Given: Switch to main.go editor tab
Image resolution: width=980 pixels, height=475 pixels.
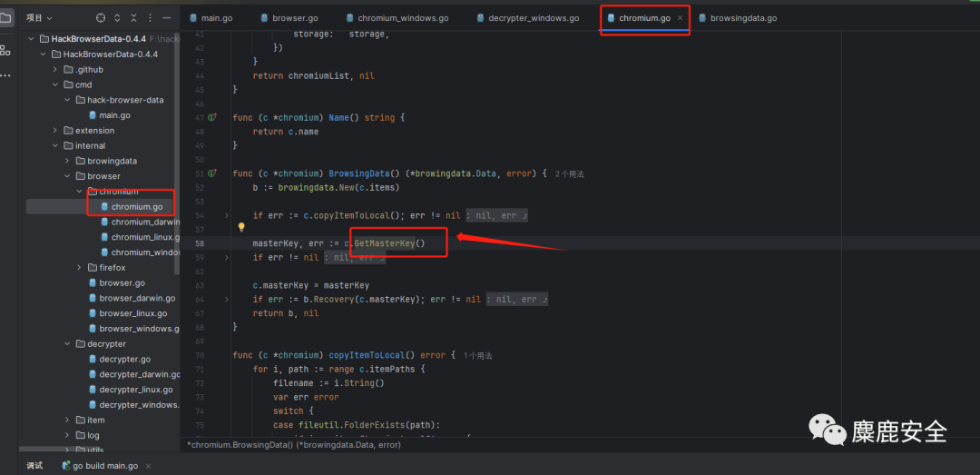Looking at the screenshot, I should coord(210,18).
